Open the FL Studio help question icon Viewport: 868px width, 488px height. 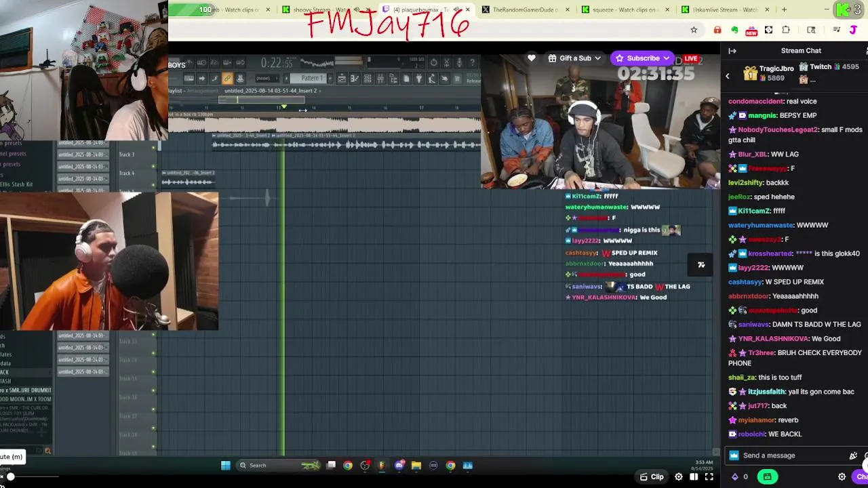point(473,63)
